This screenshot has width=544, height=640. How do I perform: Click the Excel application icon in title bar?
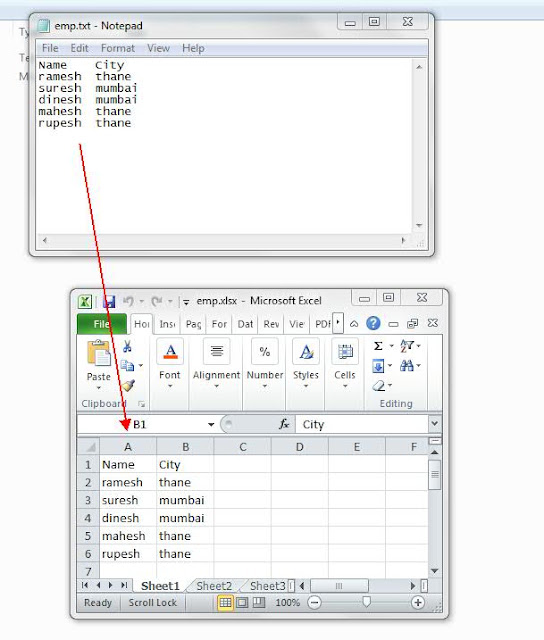click(x=85, y=302)
